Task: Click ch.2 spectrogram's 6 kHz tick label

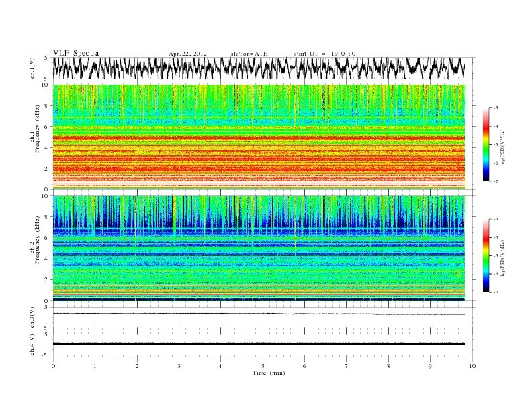Action: (47, 238)
